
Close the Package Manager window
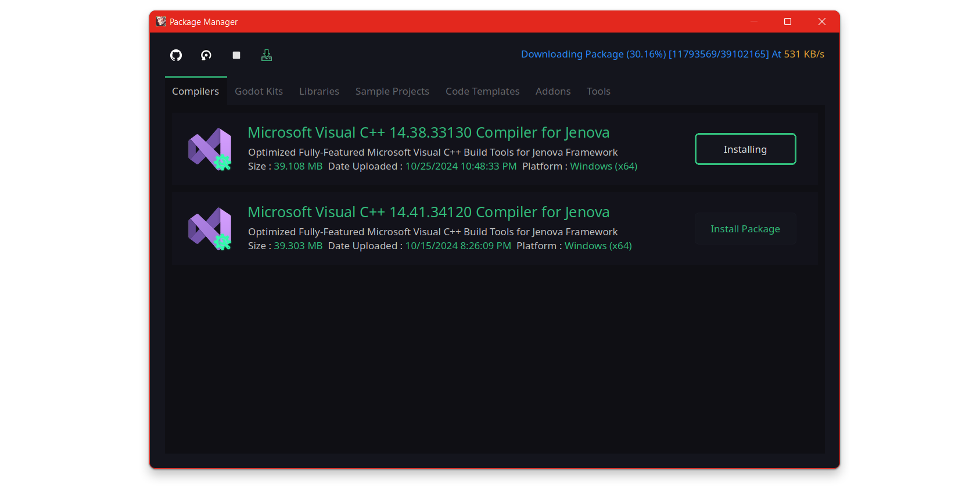click(x=822, y=21)
